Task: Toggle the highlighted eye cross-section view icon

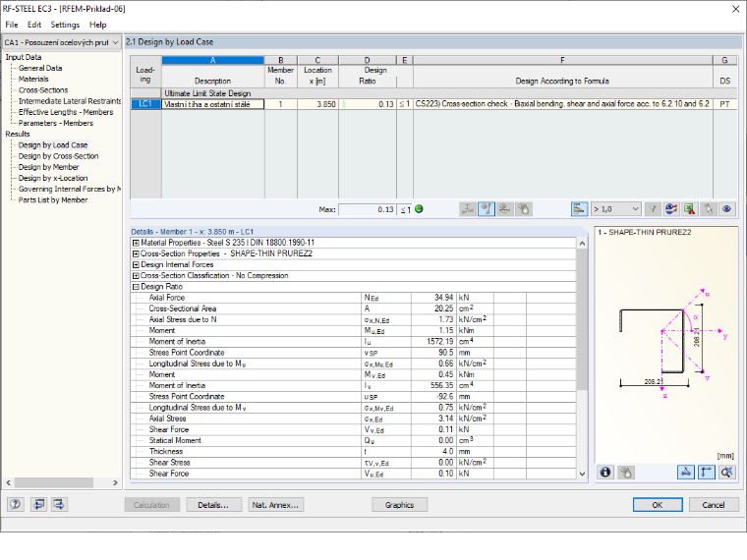Action: click(486, 209)
